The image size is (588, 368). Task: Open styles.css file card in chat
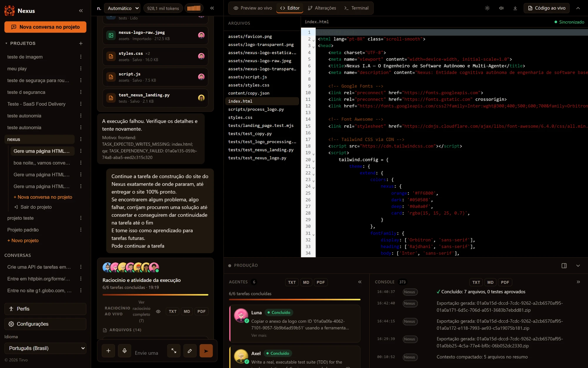pos(155,56)
